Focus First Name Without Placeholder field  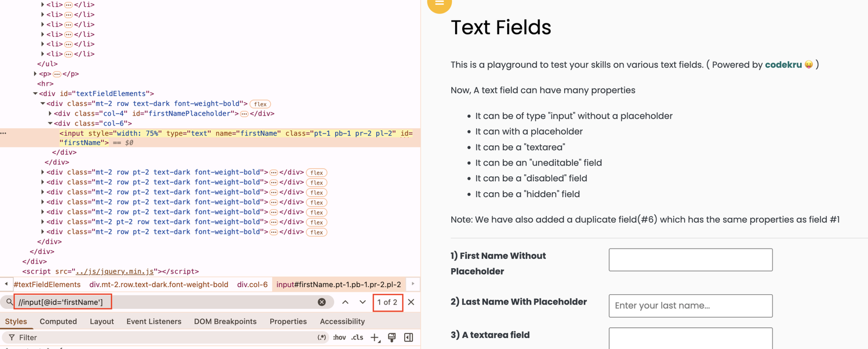[691, 260]
